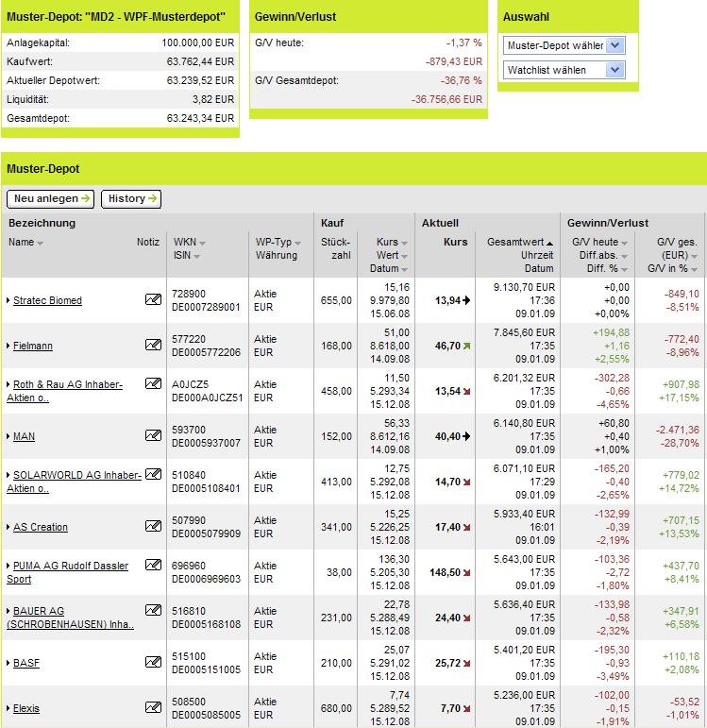The width and height of the screenshot is (707, 728).
Task: Sort by Diff. % using the arrow
Action: click(x=624, y=269)
